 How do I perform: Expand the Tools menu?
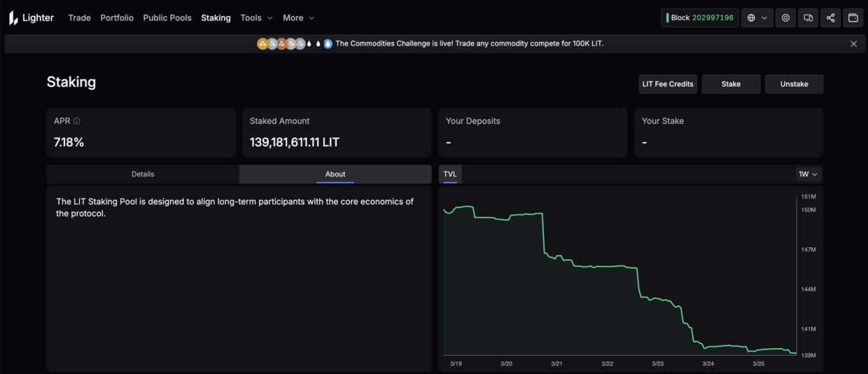point(256,18)
